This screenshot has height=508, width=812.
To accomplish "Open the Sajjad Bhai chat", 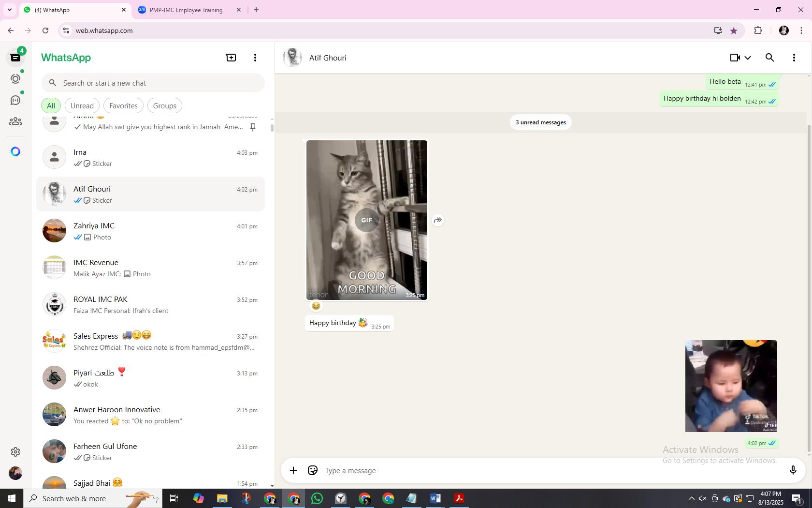I will [x=150, y=479].
